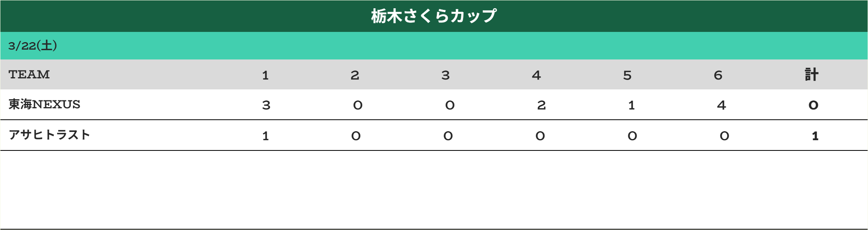Image resolution: width=868 pixels, height=230 pixels.
Task: Select 東海NEXUS first inning score 3
Action: 266,105
